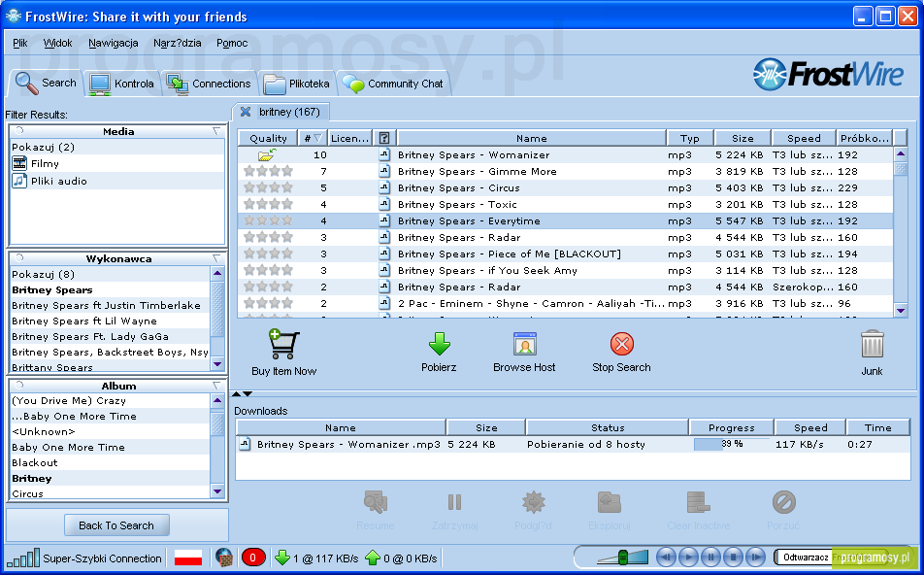The width and height of the screenshot is (924, 575).
Task: Switch to the Kontrola tab
Action: click(122, 84)
